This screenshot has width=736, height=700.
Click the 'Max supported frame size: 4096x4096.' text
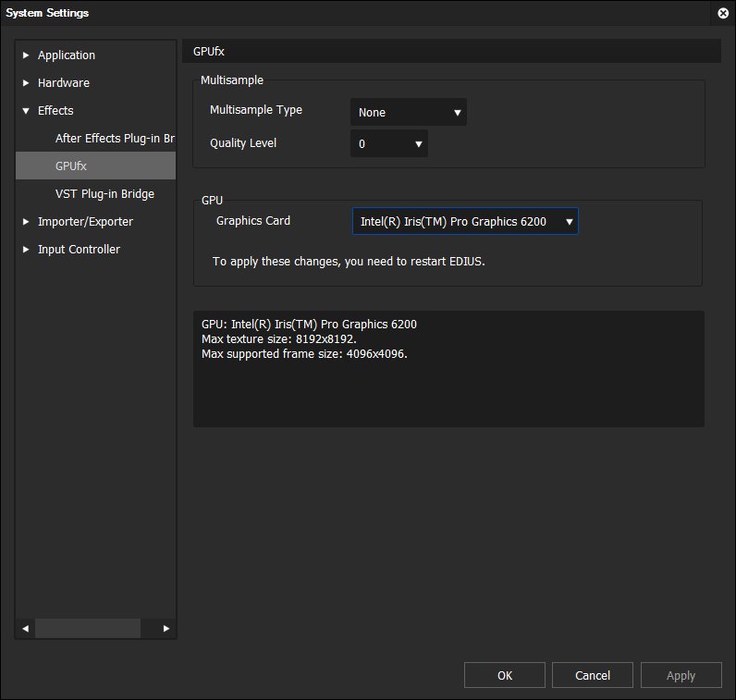pos(304,354)
